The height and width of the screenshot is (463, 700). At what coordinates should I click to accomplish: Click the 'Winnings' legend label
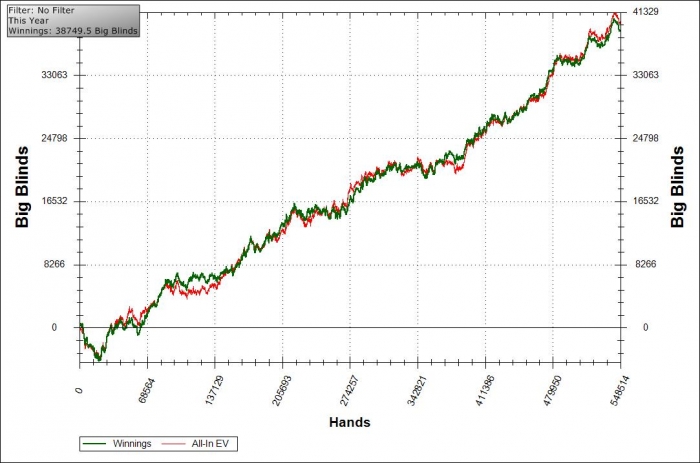point(132,444)
